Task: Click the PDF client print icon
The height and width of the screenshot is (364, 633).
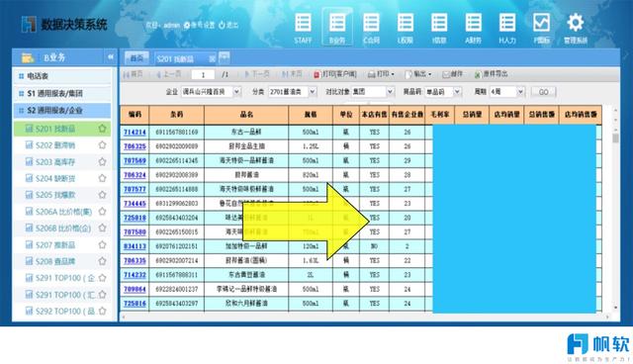Action: pos(316,74)
